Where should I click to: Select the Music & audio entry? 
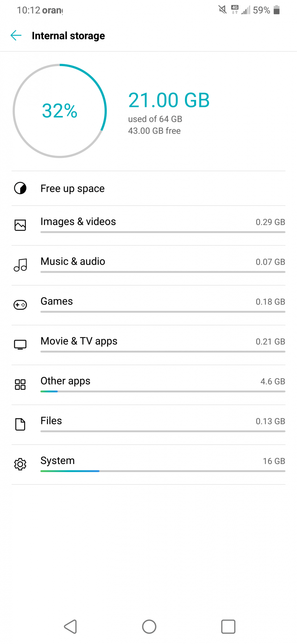click(x=73, y=261)
